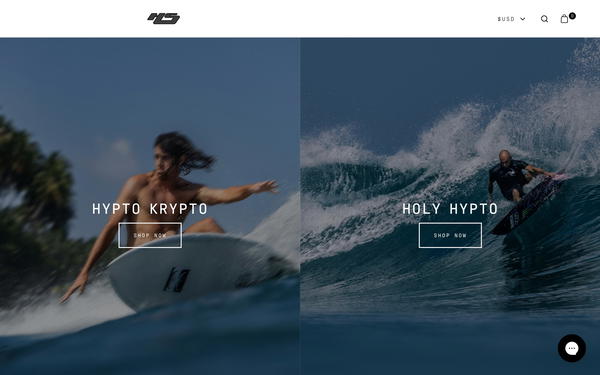Click the deep blue water below Holy Hypto
The width and height of the screenshot is (600, 375).
click(x=450, y=337)
